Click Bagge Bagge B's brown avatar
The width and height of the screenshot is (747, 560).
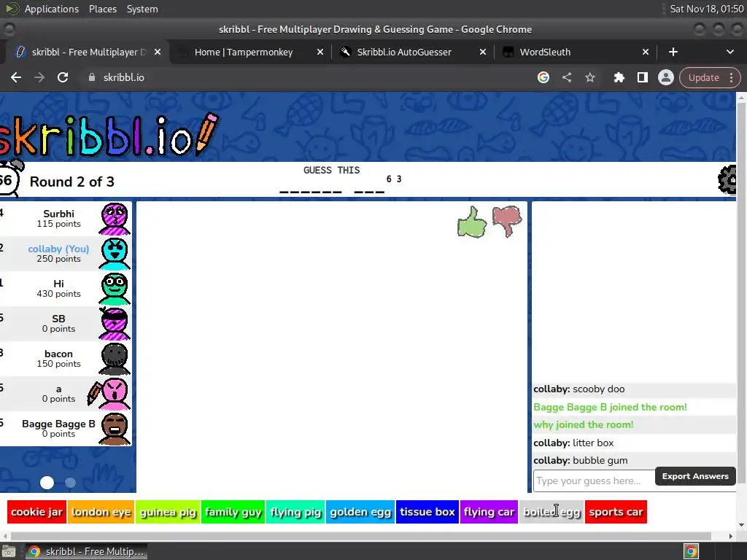(115, 429)
